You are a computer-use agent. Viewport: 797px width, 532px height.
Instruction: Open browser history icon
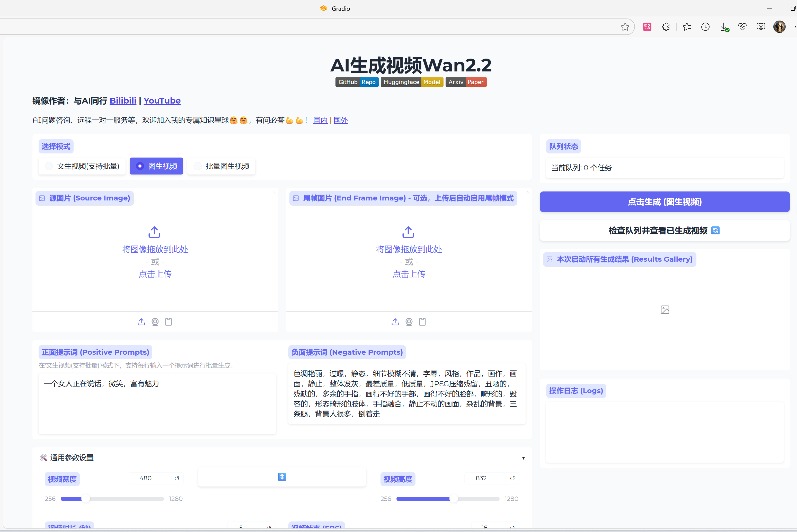click(705, 27)
